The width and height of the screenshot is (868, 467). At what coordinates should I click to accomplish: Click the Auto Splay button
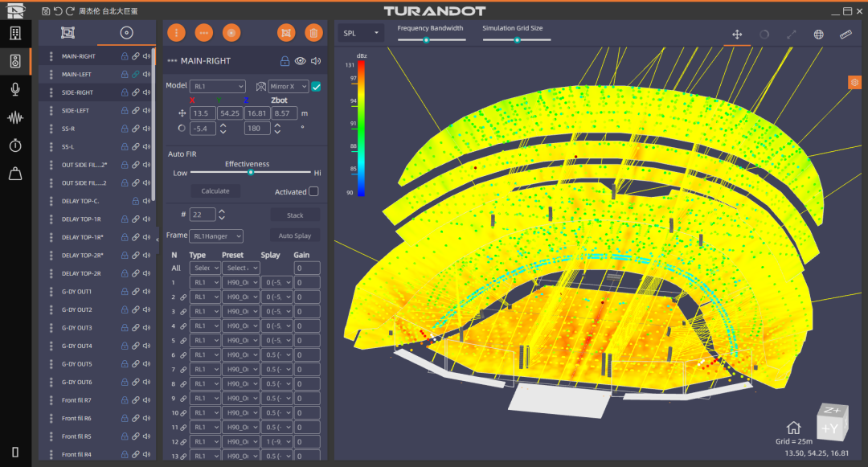pyautogui.click(x=295, y=236)
